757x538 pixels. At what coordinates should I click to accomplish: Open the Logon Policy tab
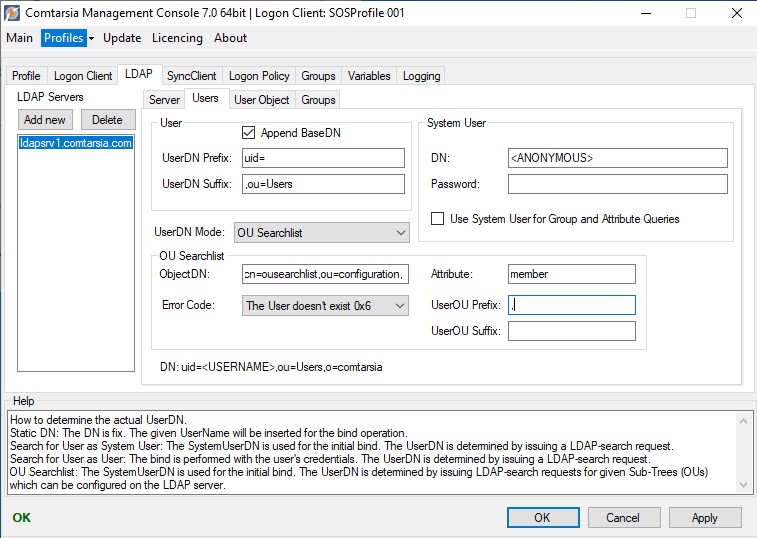(x=259, y=76)
